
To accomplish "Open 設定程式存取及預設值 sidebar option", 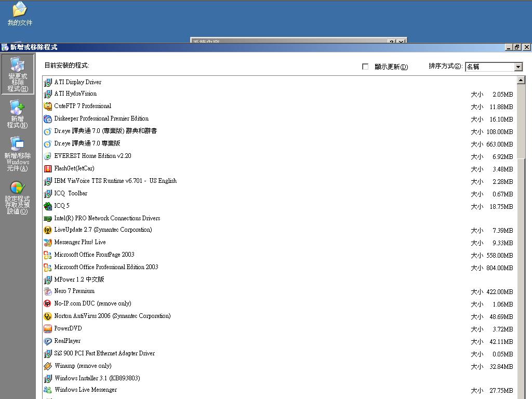I will 17,197.
